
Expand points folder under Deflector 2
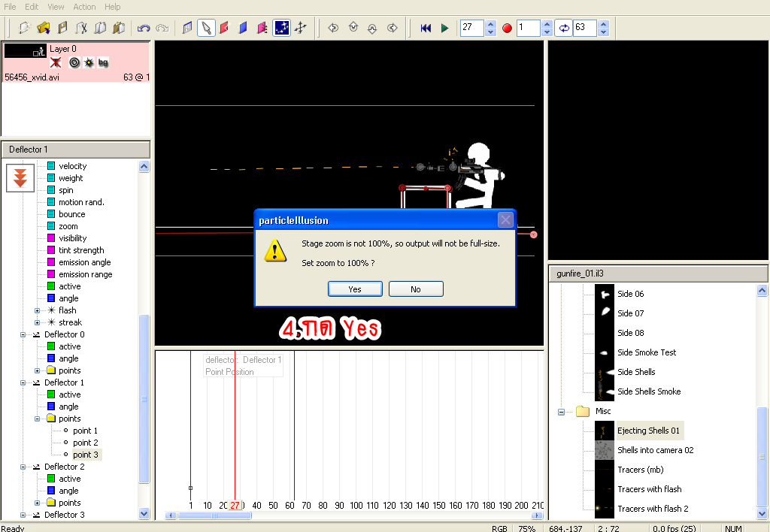[x=37, y=503]
